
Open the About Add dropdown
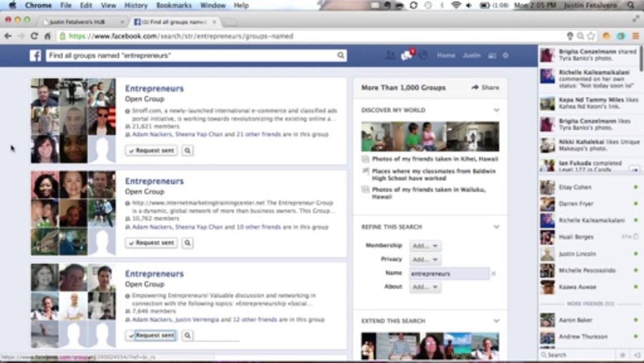click(x=425, y=287)
